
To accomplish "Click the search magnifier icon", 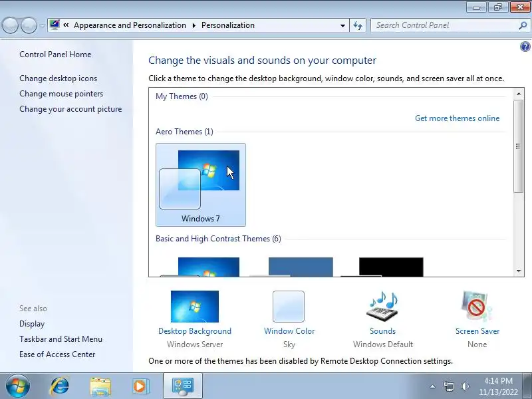I will (x=523, y=25).
